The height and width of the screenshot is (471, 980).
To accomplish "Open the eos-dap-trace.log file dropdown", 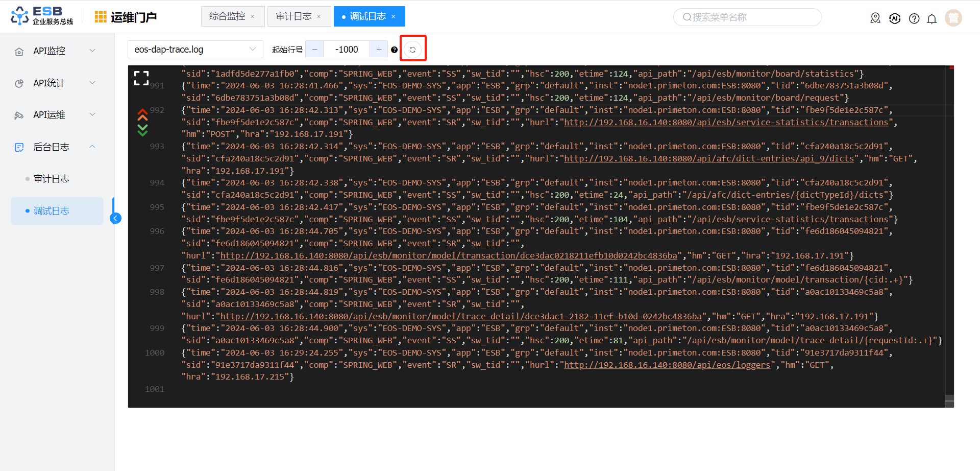I will tap(195, 50).
